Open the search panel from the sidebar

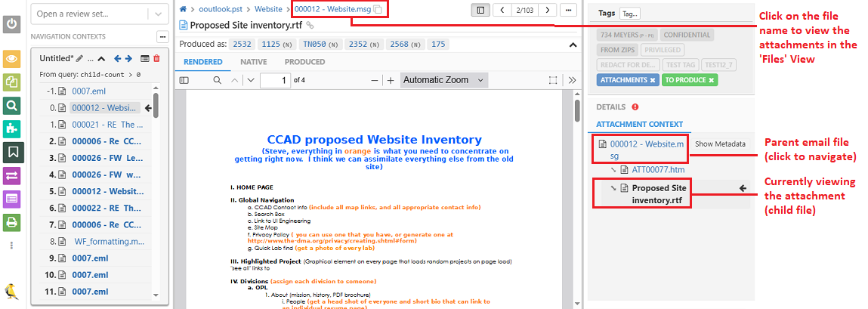(x=11, y=105)
